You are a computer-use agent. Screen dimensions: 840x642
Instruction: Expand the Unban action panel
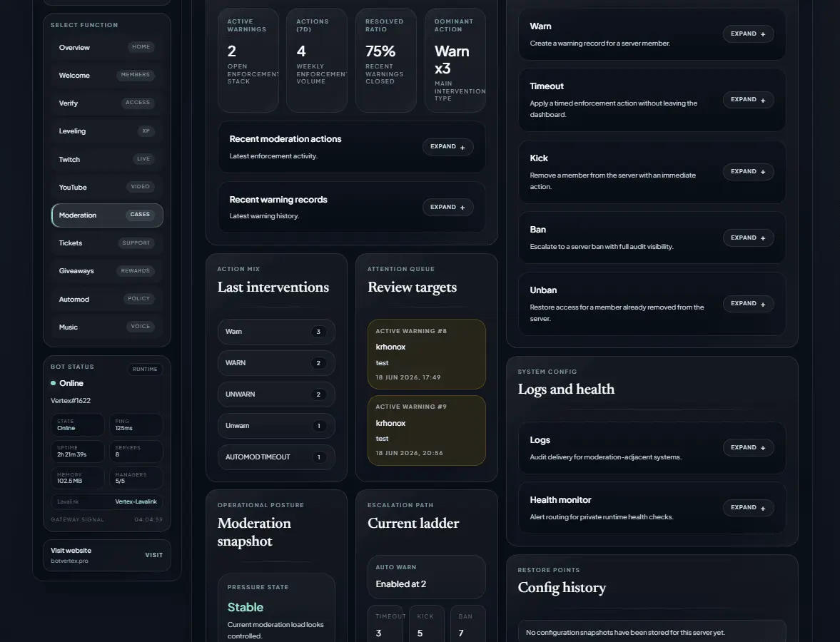click(x=748, y=304)
